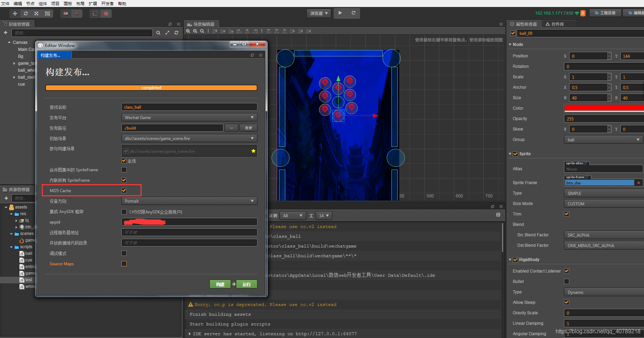Image resolution: width=644 pixels, height=338 pixels.
Task: Toggle the 全选 select-all scenes checkbox
Action: (x=124, y=160)
